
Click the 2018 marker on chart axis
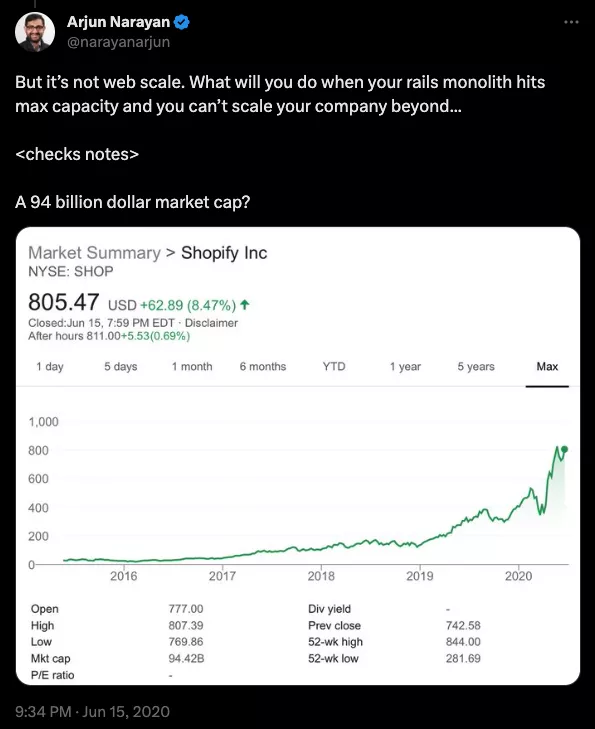tap(321, 576)
